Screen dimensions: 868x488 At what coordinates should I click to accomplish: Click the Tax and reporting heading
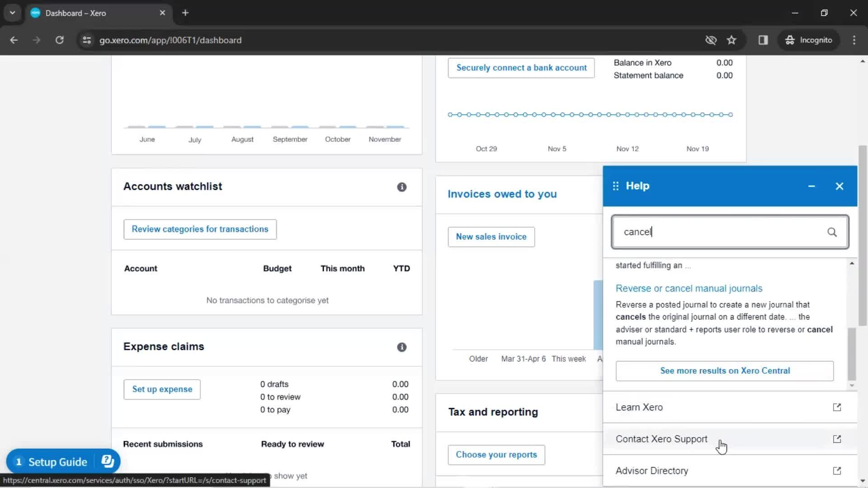pyautogui.click(x=493, y=412)
